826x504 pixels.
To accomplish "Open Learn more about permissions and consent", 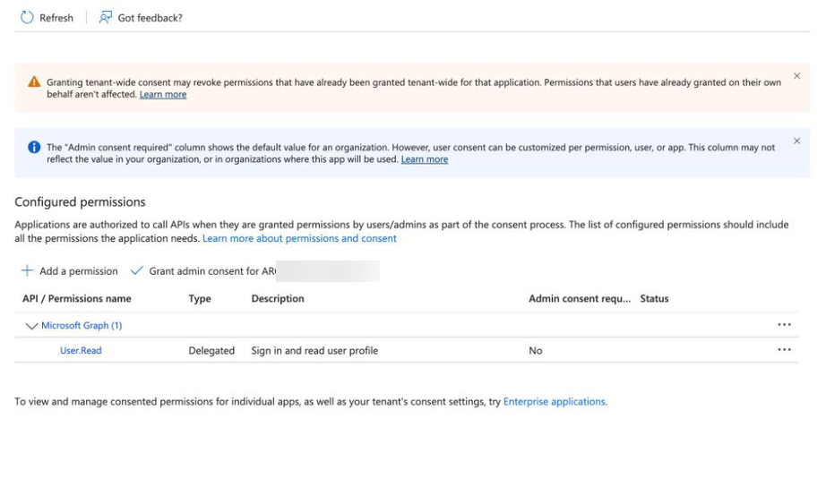I will coord(299,238).
